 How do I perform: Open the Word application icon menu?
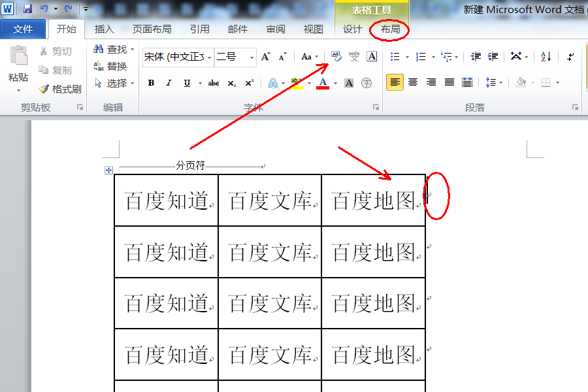(7, 8)
